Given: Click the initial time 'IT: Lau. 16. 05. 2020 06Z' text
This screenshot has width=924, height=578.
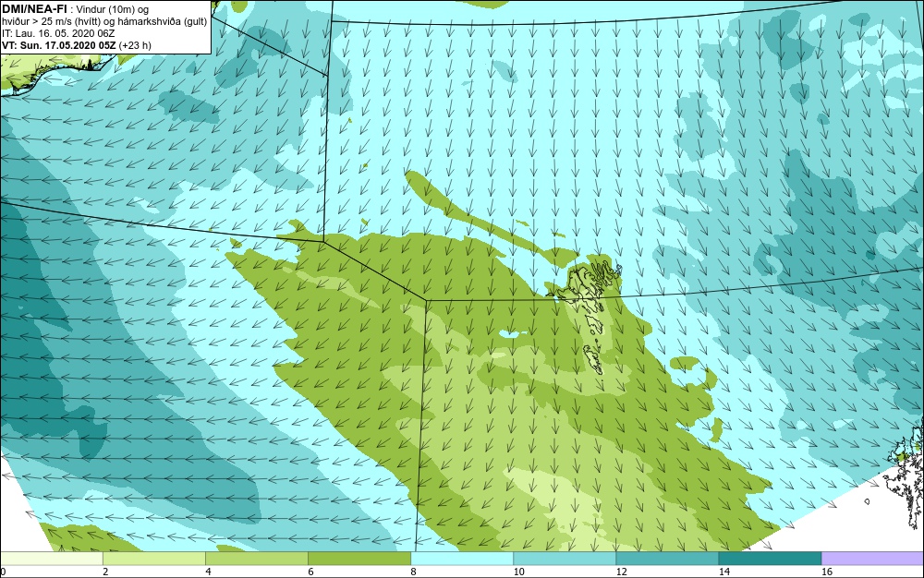Looking at the screenshot, I should [58, 33].
